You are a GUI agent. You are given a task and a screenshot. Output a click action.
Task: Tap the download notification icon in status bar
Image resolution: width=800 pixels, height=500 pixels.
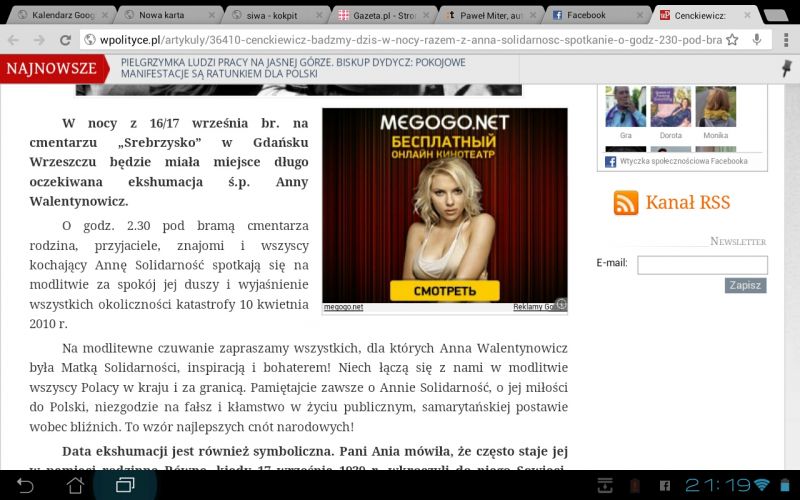coord(605,485)
